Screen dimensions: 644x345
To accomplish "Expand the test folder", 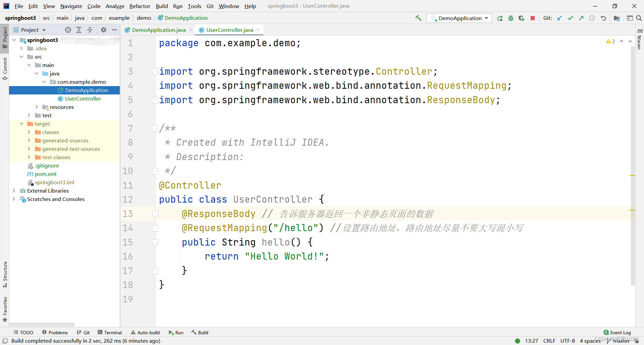I will 29,115.
